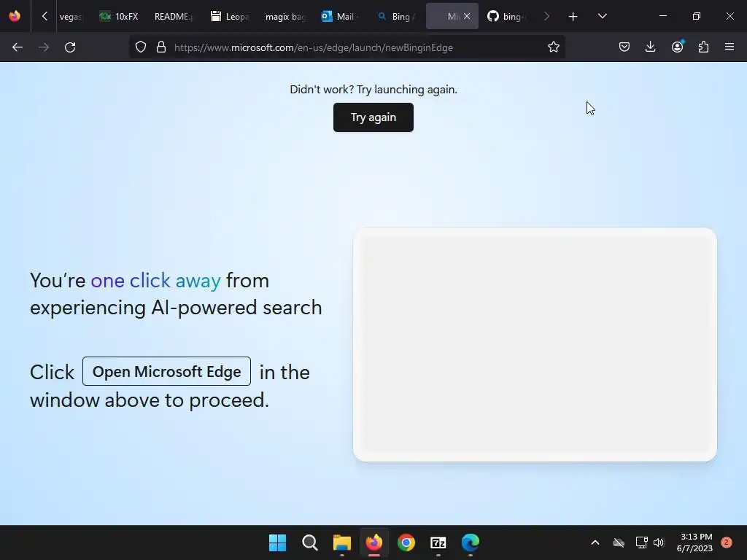747x560 pixels.
Task: Open the downloads panel
Action: click(650, 47)
